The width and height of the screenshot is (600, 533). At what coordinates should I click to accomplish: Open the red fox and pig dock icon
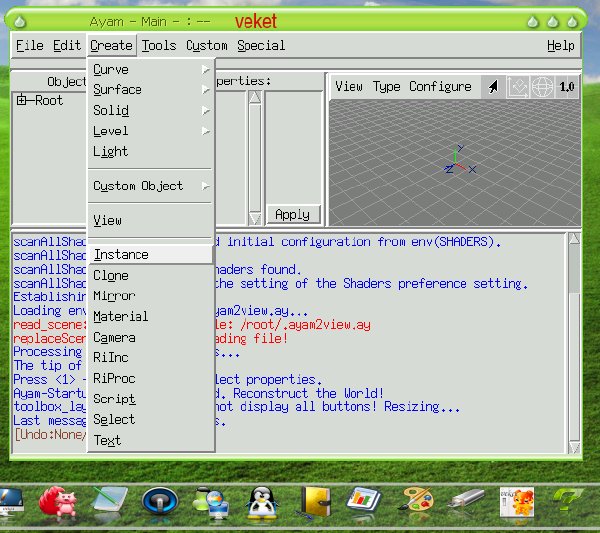58,504
